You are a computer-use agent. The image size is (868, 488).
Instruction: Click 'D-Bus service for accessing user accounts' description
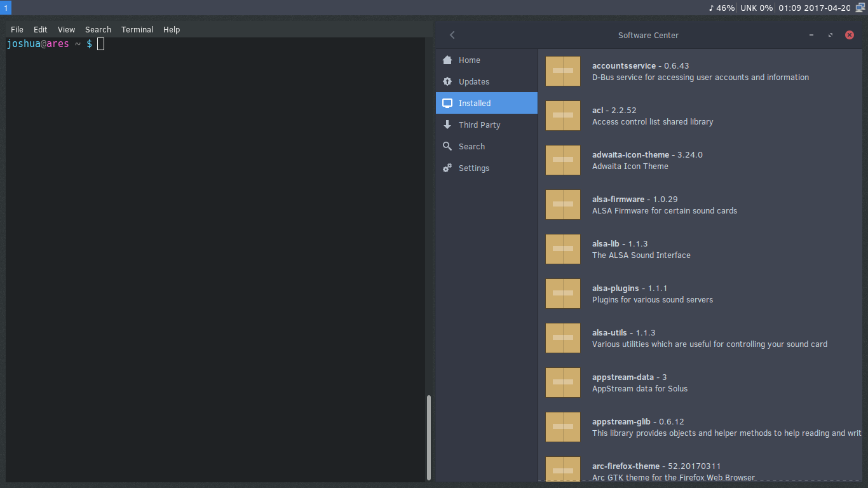tap(700, 78)
